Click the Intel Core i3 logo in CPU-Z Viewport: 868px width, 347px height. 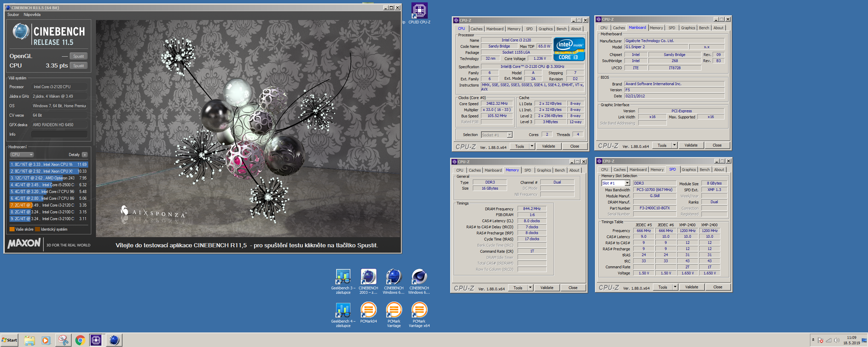point(569,49)
